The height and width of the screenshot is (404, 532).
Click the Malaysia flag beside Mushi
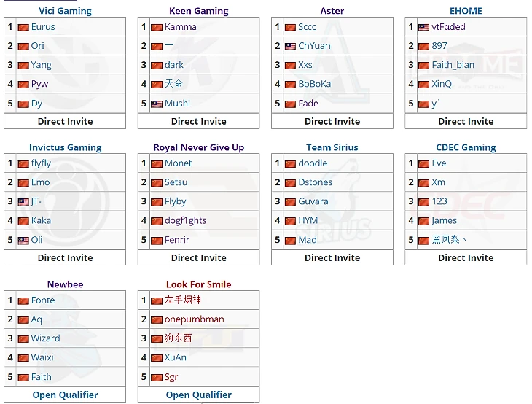click(x=157, y=104)
